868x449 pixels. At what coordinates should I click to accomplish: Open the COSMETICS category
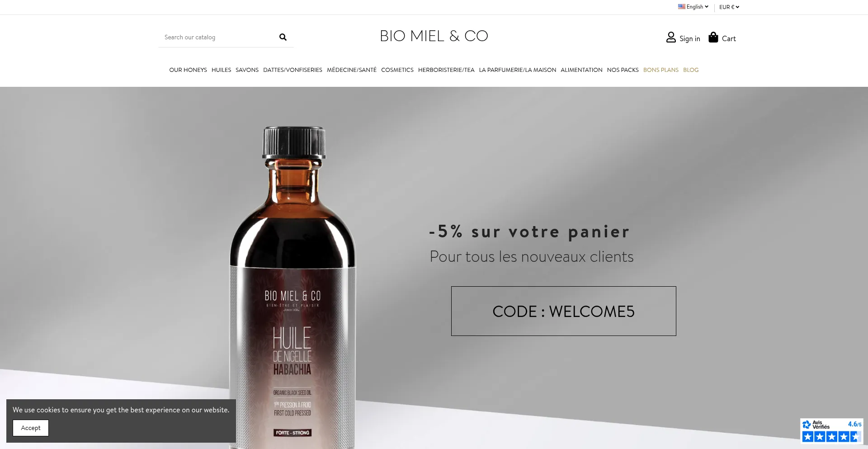[x=397, y=70]
